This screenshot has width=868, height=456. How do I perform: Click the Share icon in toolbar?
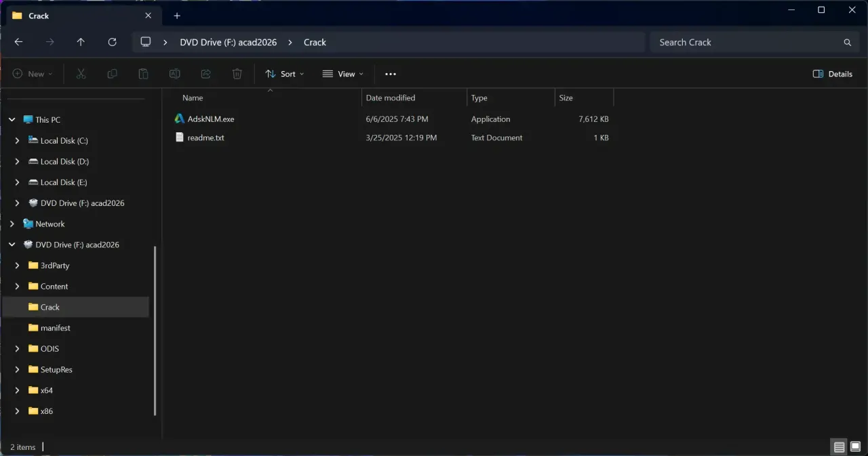[x=206, y=74]
